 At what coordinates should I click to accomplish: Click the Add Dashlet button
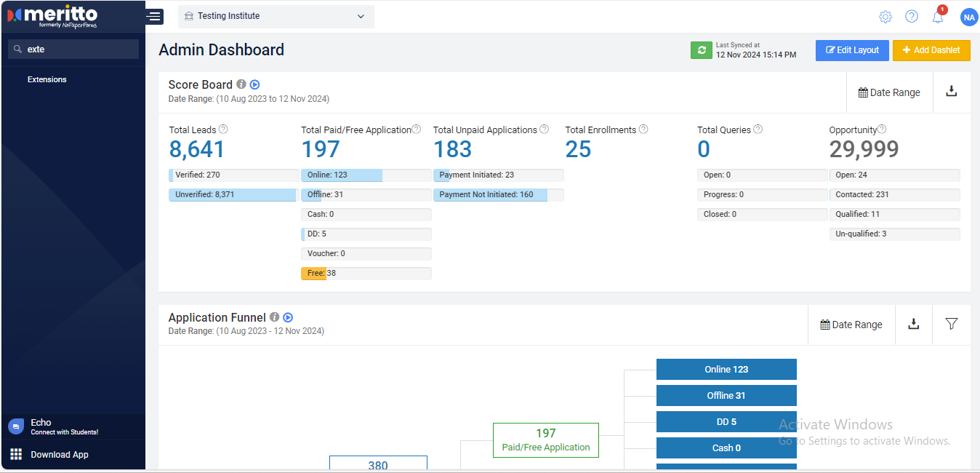pyautogui.click(x=931, y=50)
